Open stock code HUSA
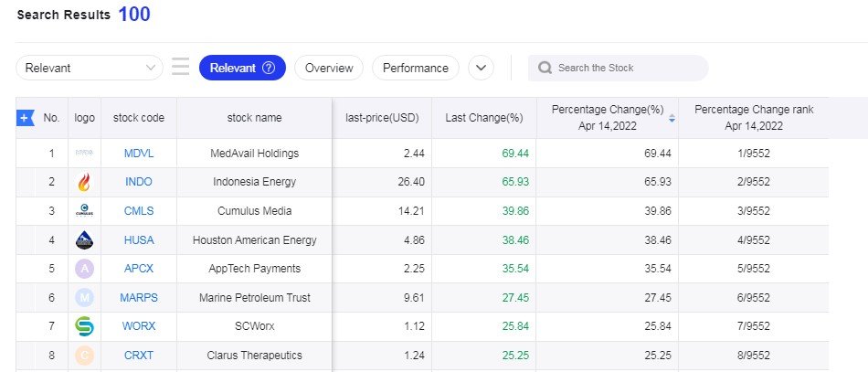 click(x=139, y=239)
